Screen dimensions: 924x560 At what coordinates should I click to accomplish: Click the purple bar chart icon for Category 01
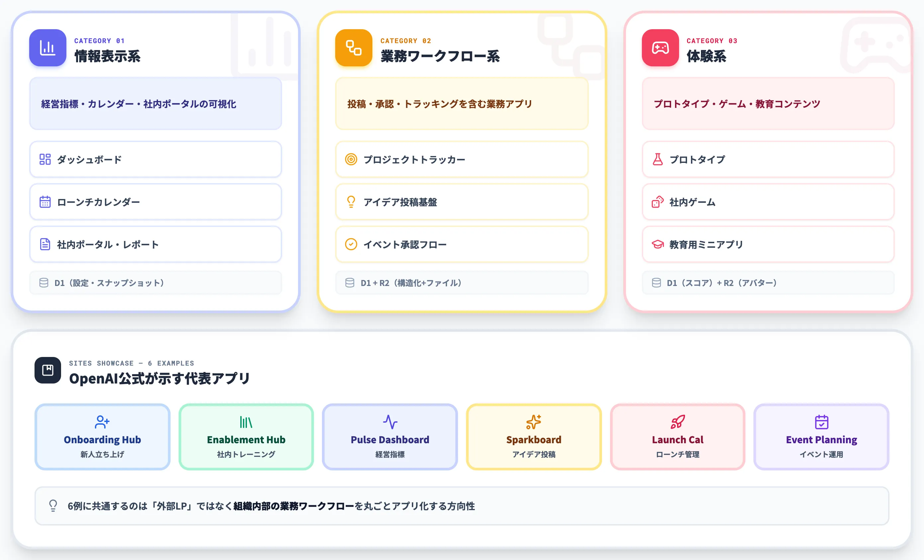pyautogui.click(x=47, y=47)
